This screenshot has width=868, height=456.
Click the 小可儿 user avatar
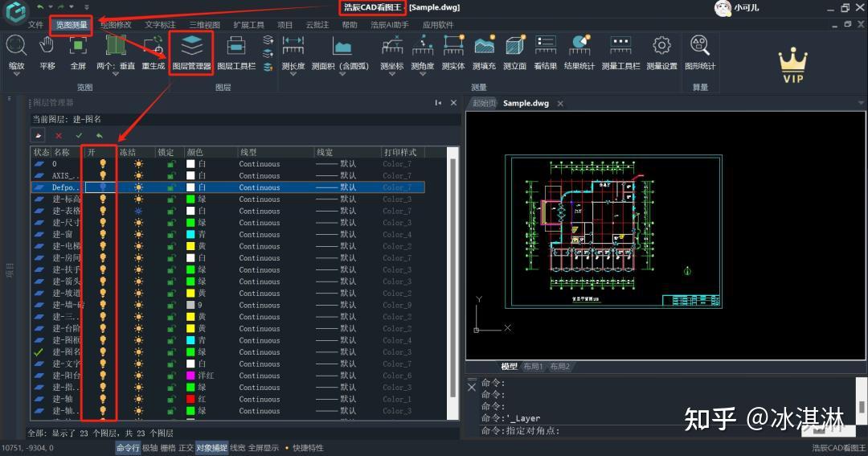(x=723, y=8)
